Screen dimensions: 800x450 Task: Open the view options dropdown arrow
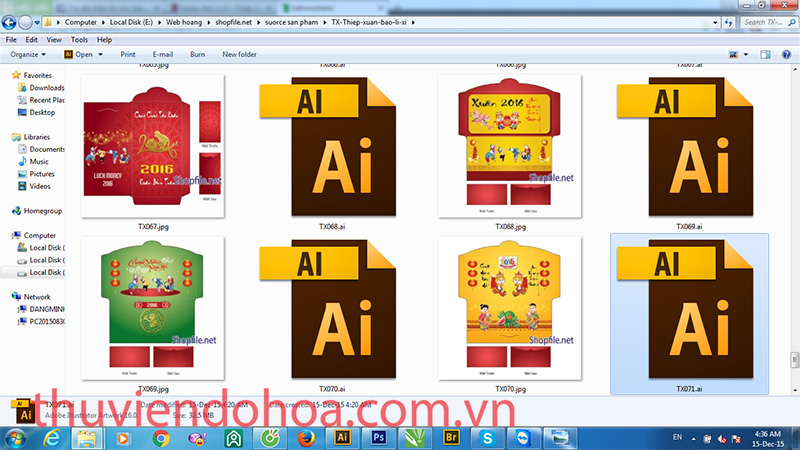pyautogui.click(x=745, y=55)
